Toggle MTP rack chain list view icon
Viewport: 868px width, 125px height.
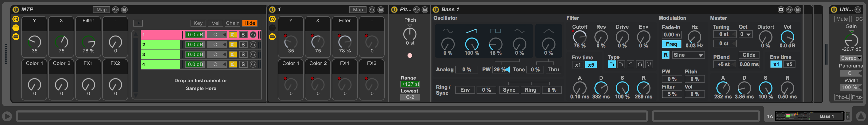(x=16, y=28)
